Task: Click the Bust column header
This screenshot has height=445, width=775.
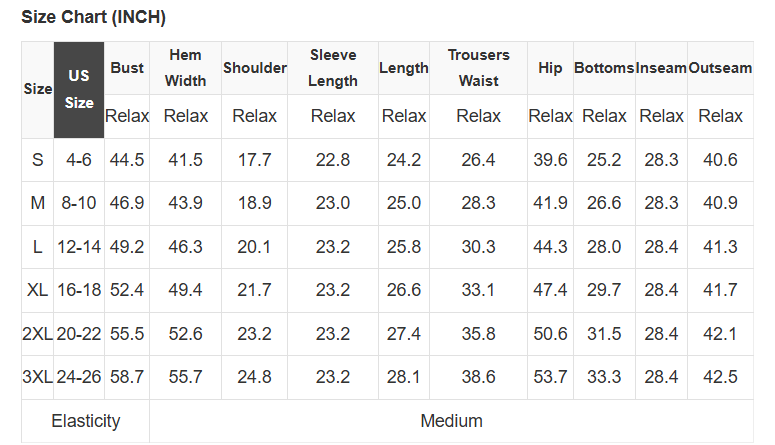Action: [x=127, y=68]
